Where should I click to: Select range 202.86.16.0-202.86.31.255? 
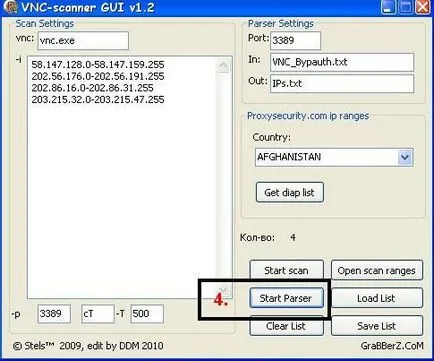(92, 88)
